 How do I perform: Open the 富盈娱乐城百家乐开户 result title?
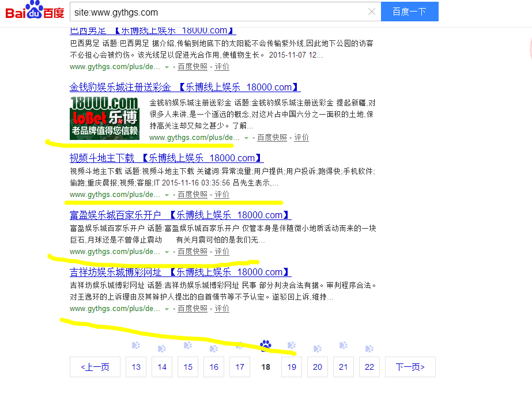coord(180,215)
